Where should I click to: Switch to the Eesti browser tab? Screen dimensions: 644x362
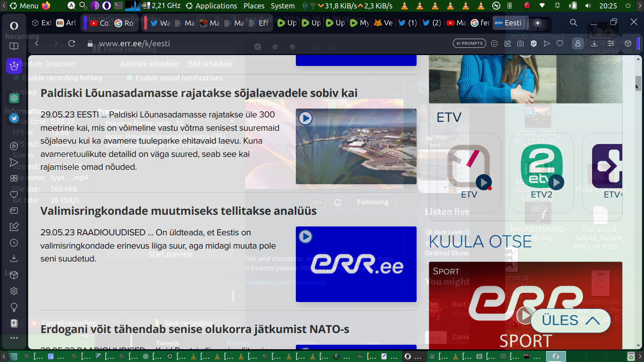point(508,23)
